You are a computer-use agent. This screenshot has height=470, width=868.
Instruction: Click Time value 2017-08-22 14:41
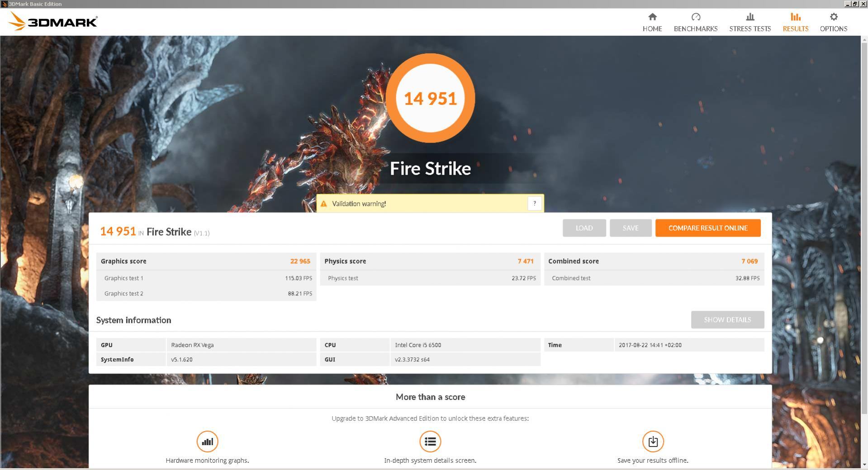[650, 345]
